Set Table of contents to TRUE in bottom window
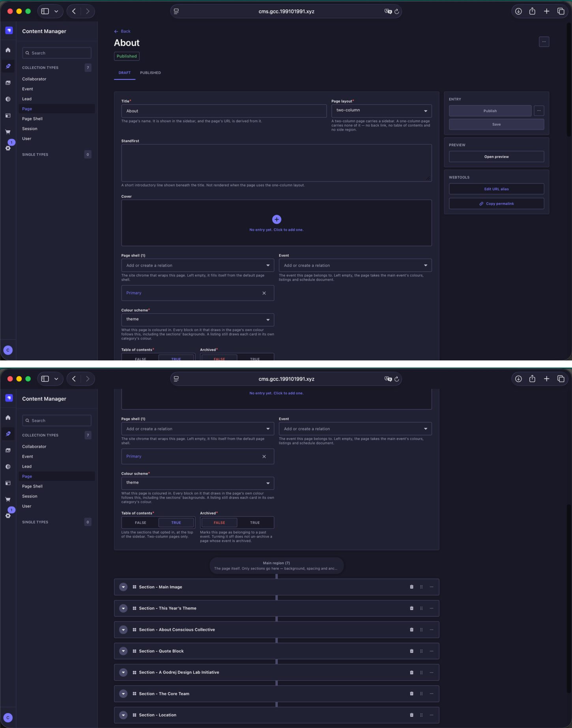Viewport: 572px width, 728px height. [x=176, y=523]
